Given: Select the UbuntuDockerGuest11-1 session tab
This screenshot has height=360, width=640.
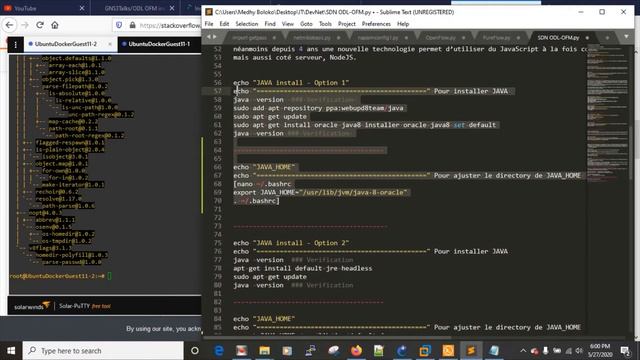Looking at the screenshot, I should click(x=159, y=44).
